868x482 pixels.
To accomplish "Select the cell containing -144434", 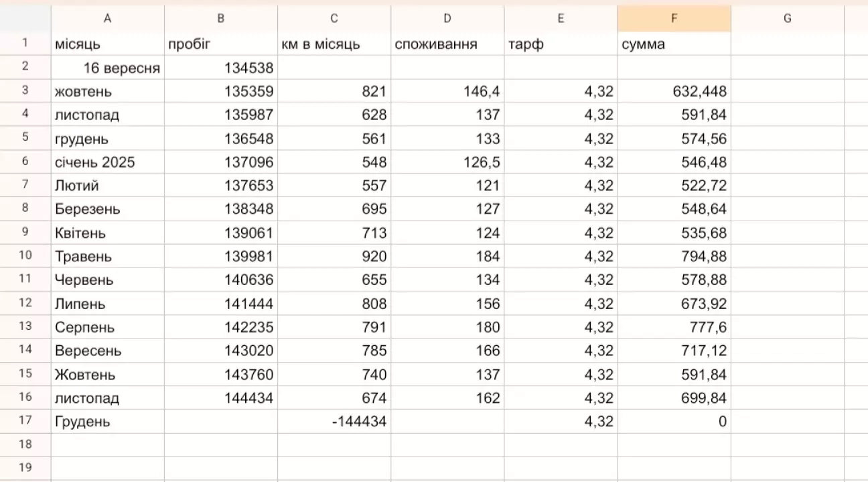I will (334, 422).
